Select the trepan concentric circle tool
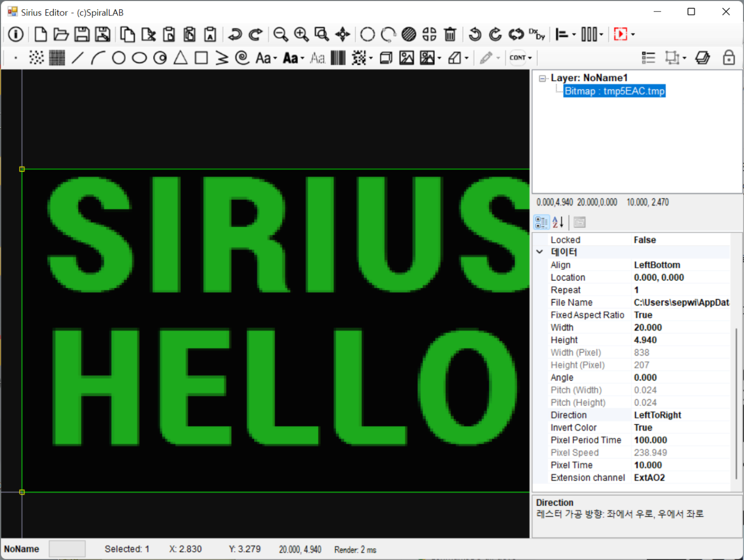This screenshot has width=744, height=560. (160, 58)
